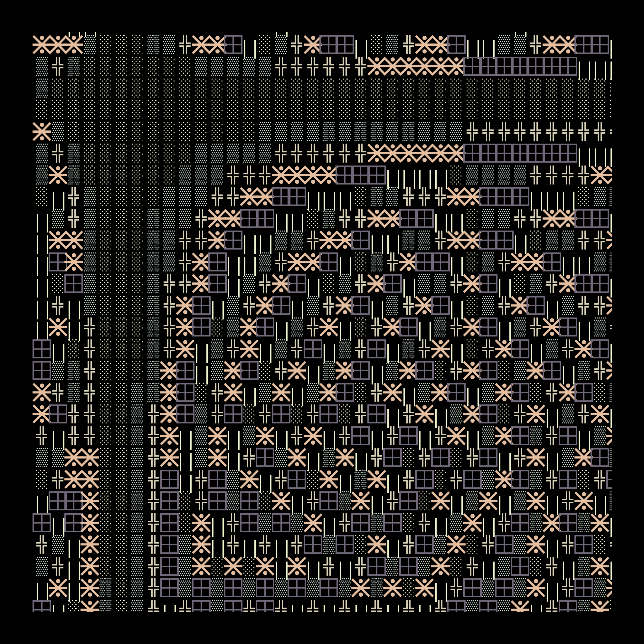Click the asterisk between dotted tiles in seventh row

(58, 175)
